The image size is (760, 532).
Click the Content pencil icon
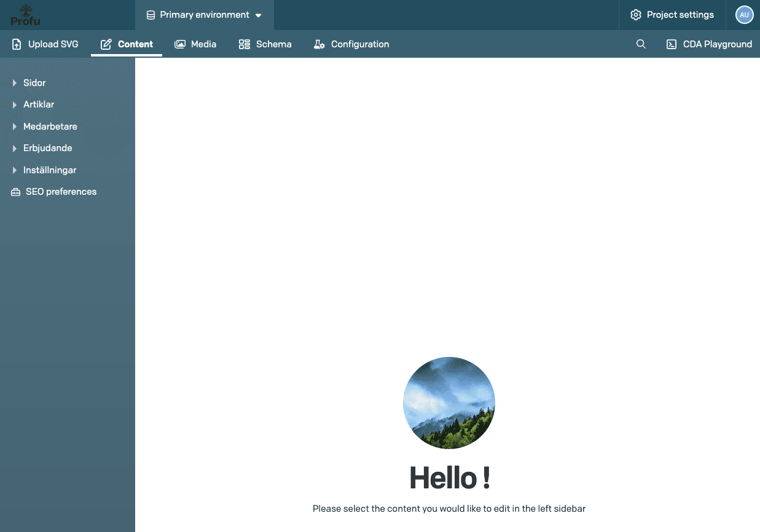point(105,44)
